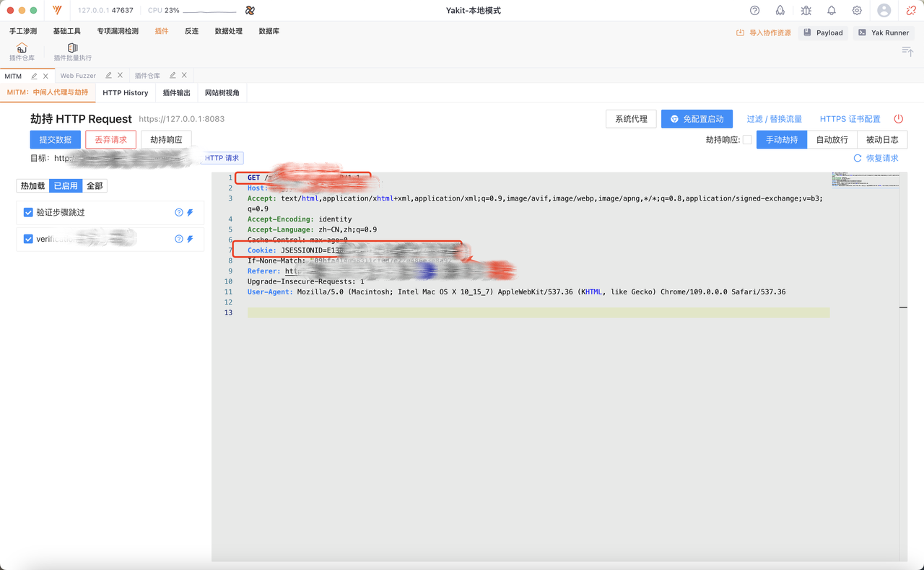Open the 数据处理 menu
The width and height of the screenshot is (924, 570).
228,32
